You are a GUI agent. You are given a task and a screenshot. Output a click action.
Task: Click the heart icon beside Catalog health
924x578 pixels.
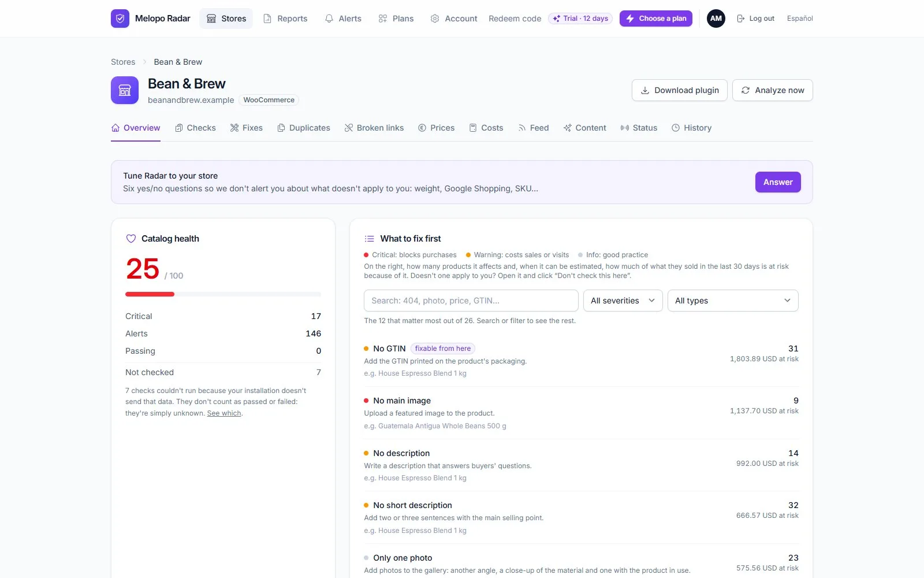[131, 239]
